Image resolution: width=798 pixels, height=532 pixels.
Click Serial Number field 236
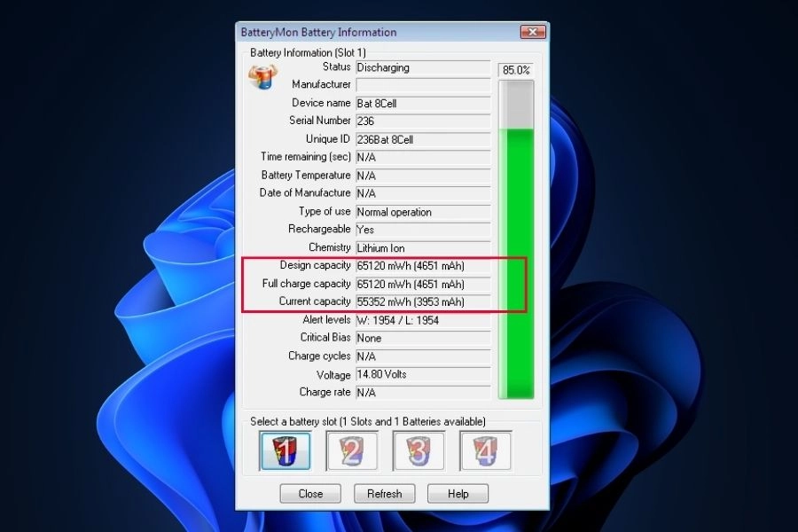point(423,121)
